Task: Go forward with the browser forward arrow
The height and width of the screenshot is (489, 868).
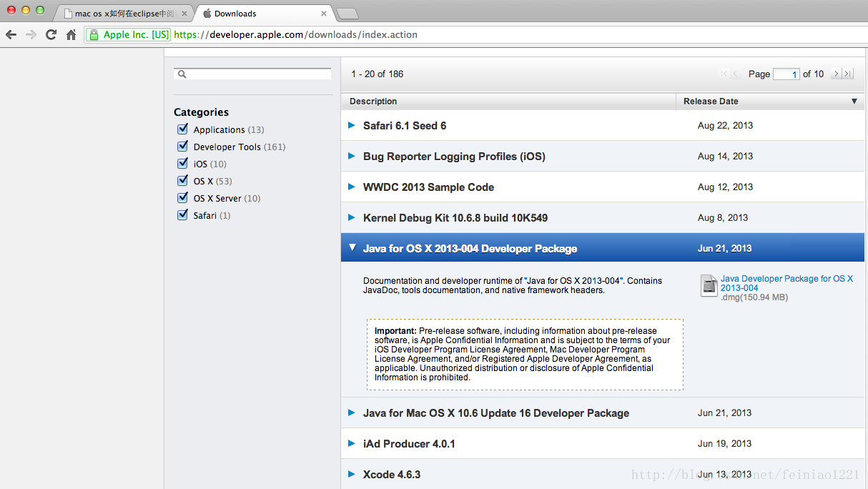Action: point(31,34)
